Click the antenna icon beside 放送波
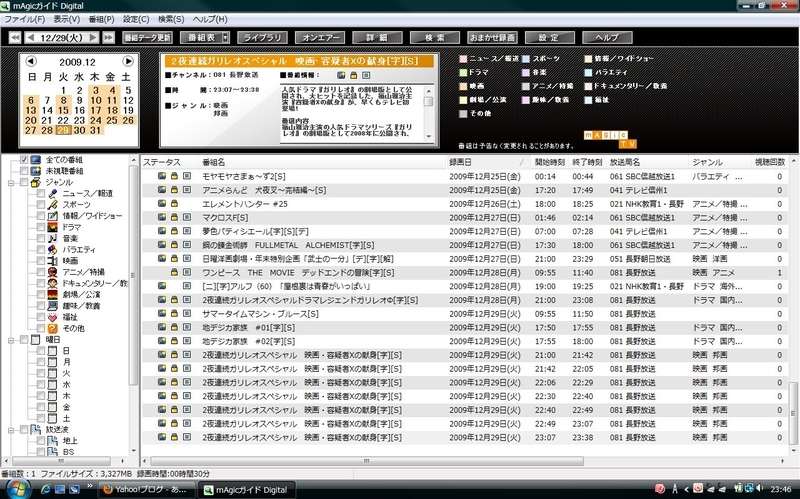This screenshot has width=800, height=499. pos(36,430)
